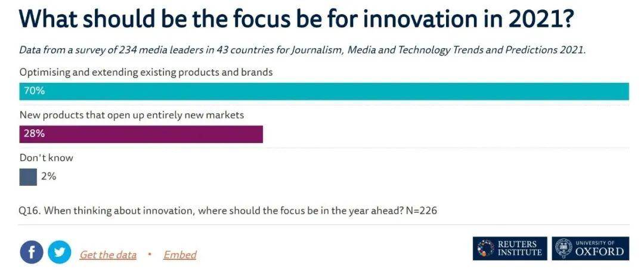Select the purple 28% bar

[x=141, y=134]
